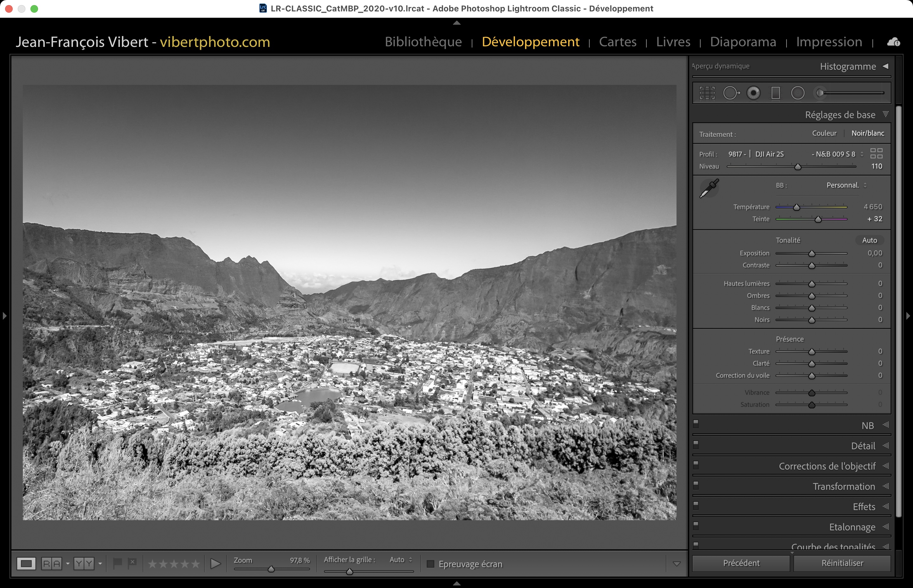
Task: Click the Réinitialiser button
Action: [x=842, y=563]
